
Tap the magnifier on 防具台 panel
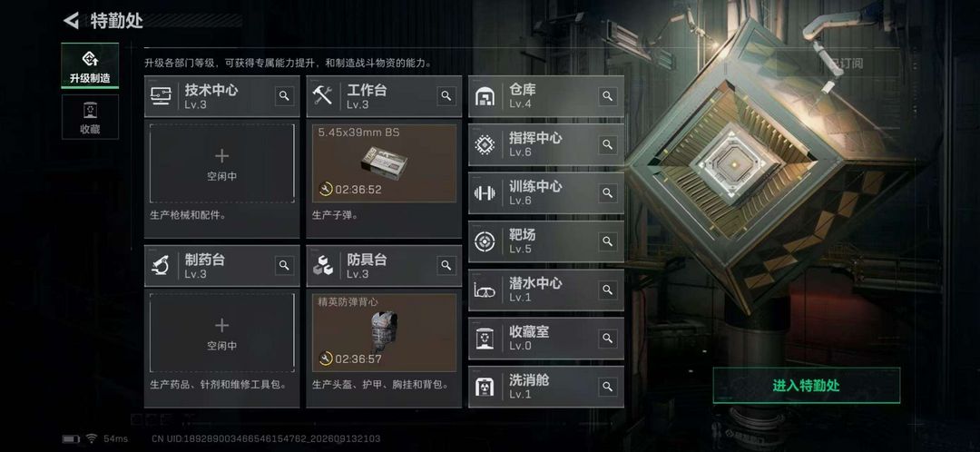tap(446, 265)
